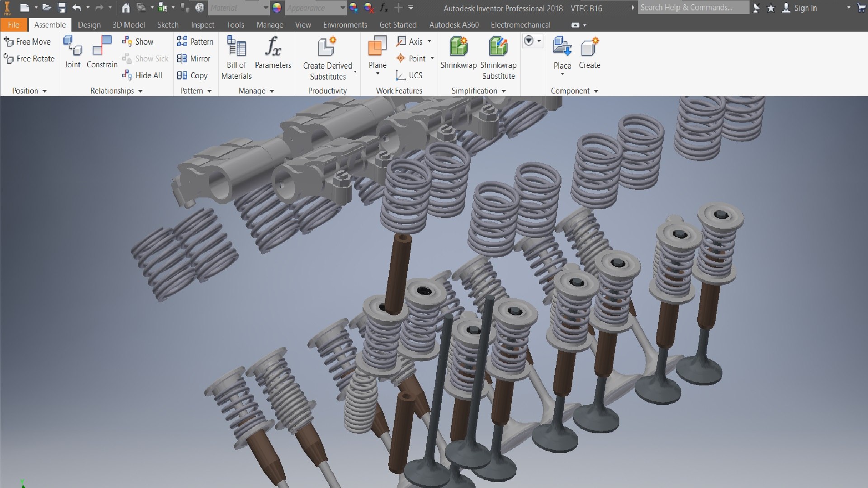
Task: Select the Joint tool
Action: (x=72, y=52)
